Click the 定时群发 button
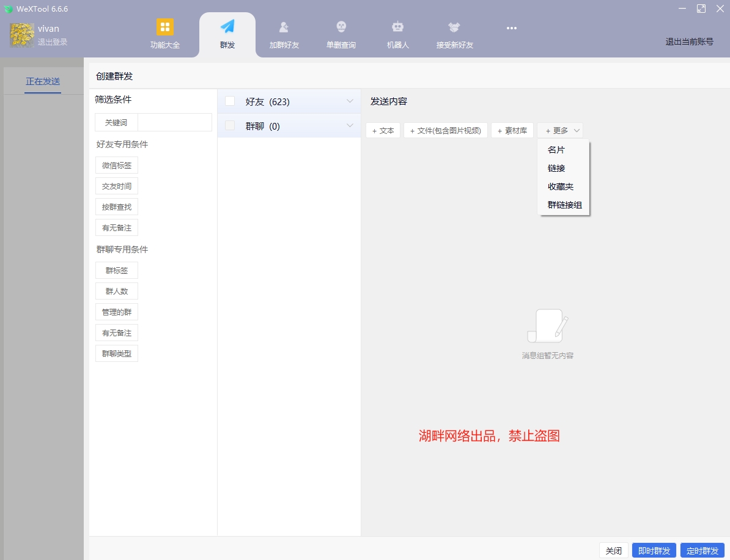Viewport: 730px width, 560px height. pyautogui.click(x=703, y=550)
